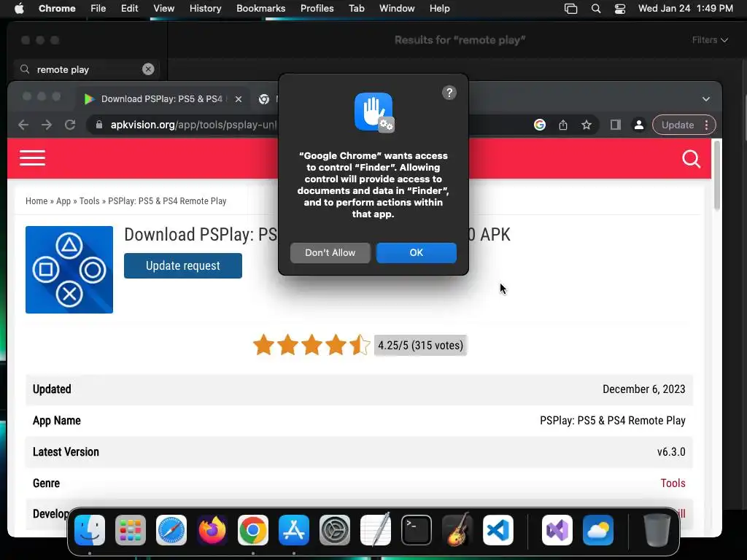
Task: Click the half-filled fifth rating star
Action: [x=360, y=345]
